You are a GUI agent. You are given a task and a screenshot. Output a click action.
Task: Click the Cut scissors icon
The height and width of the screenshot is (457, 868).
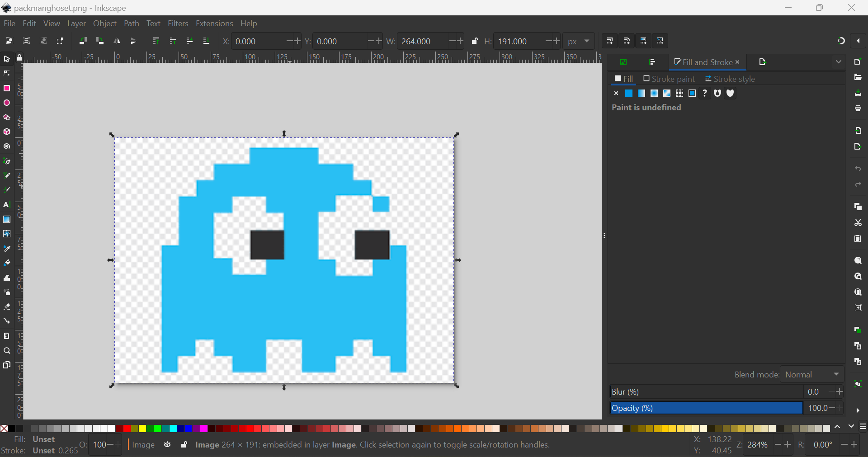point(858,223)
